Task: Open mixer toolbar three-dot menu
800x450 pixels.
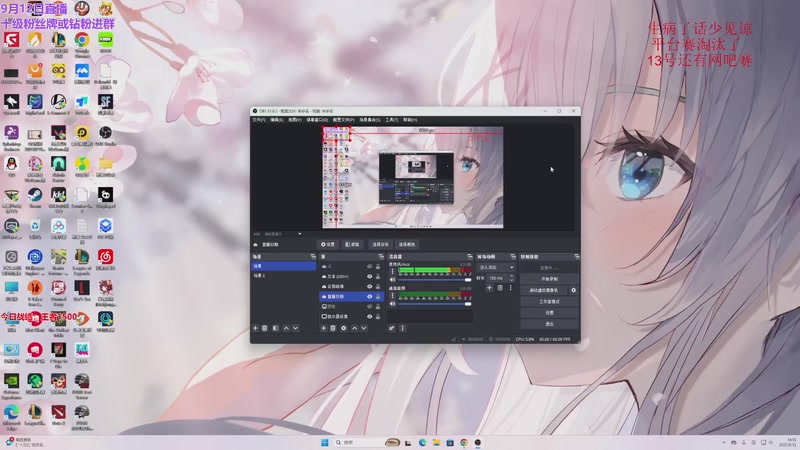Action: click(x=403, y=328)
